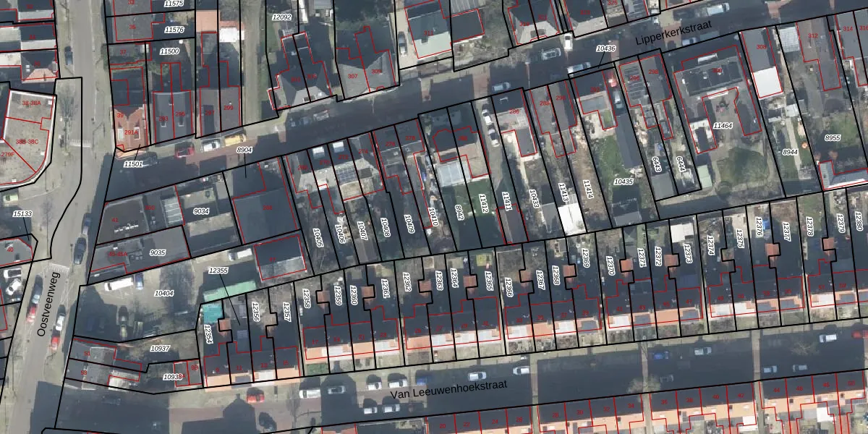Select parcel label 10435

click(623, 182)
